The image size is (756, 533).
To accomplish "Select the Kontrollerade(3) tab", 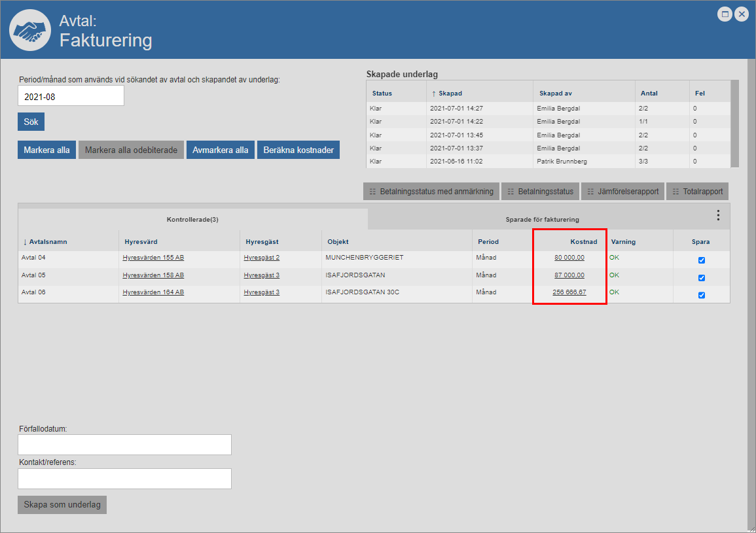I will click(x=192, y=219).
